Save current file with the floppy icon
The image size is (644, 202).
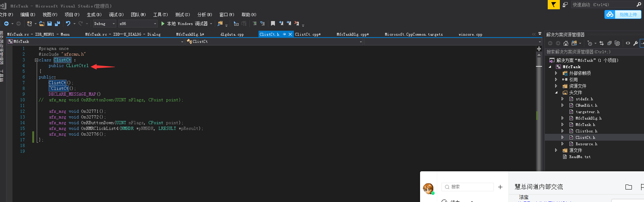[50, 24]
